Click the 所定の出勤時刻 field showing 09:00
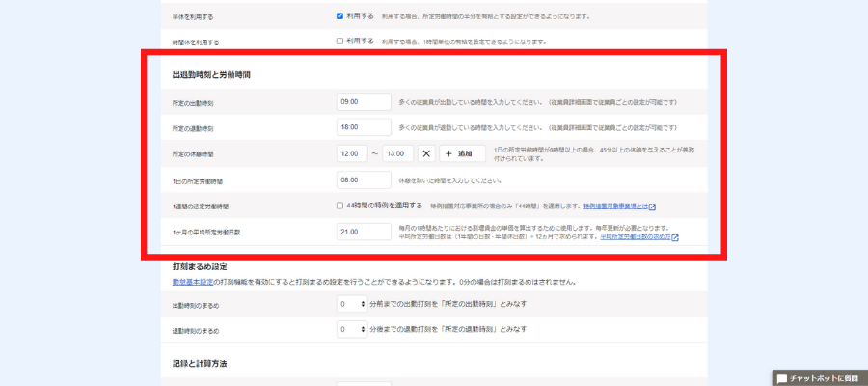The width and height of the screenshot is (868, 386). pos(364,101)
